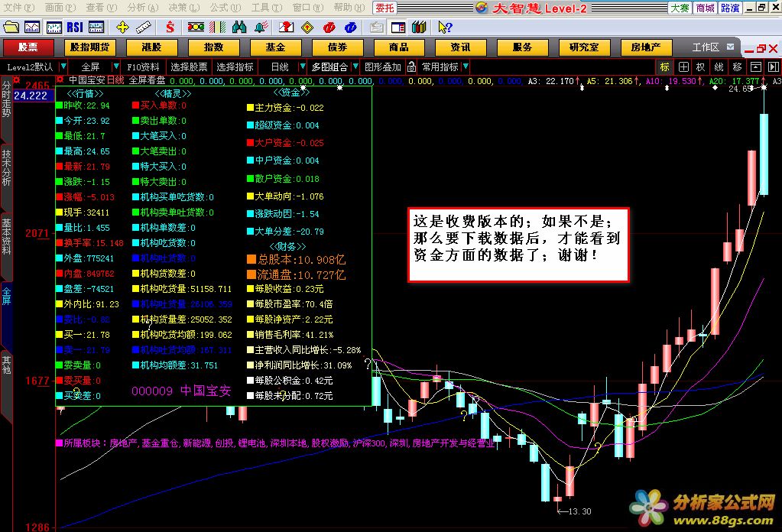Image resolution: width=782 pixels, height=532 pixels.
Task: Activate the context help cursor icon
Action: [x=445, y=28]
